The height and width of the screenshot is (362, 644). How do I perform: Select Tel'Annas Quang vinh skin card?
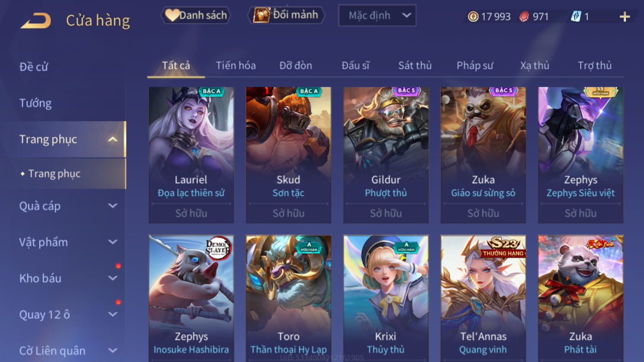click(483, 298)
